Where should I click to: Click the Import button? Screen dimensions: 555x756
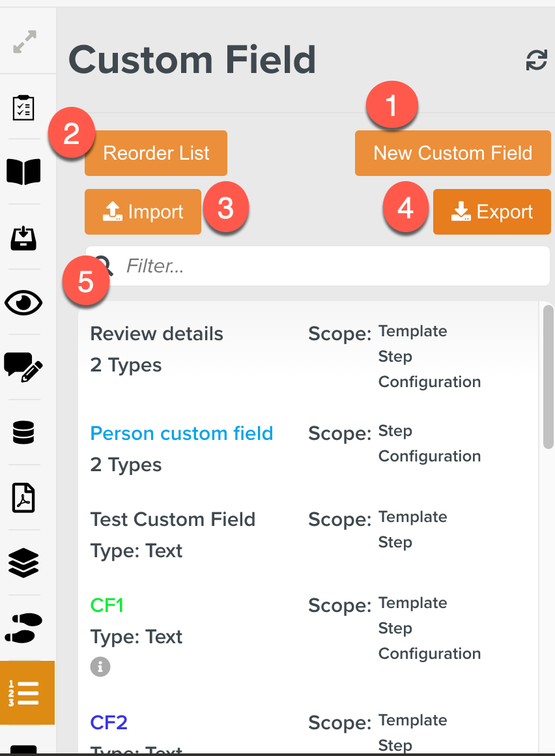[x=143, y=212]
